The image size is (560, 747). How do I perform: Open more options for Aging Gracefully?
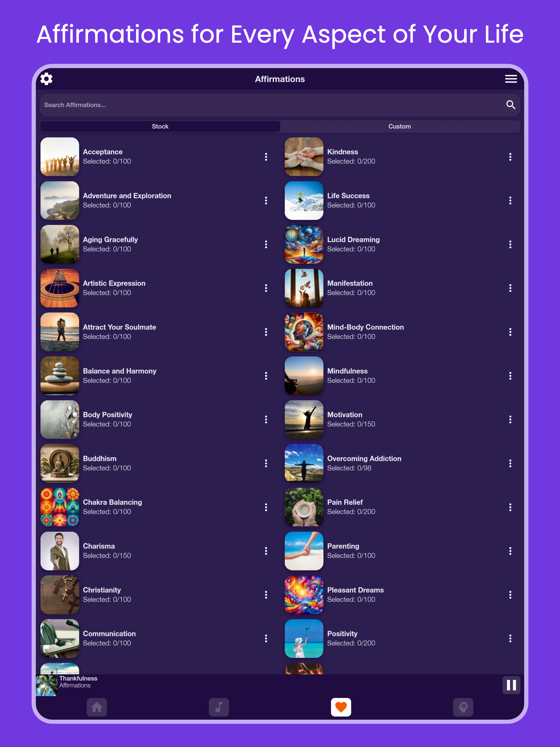[266, 244]
